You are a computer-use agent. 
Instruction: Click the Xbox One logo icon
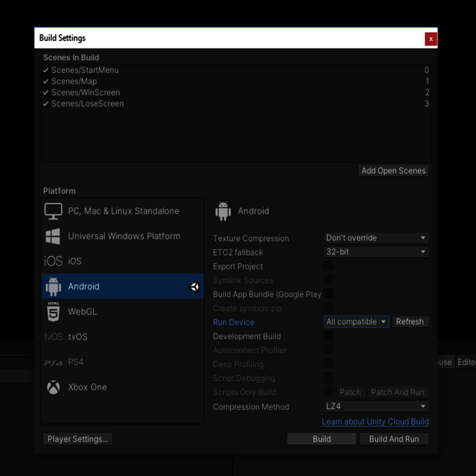[53, 387]
